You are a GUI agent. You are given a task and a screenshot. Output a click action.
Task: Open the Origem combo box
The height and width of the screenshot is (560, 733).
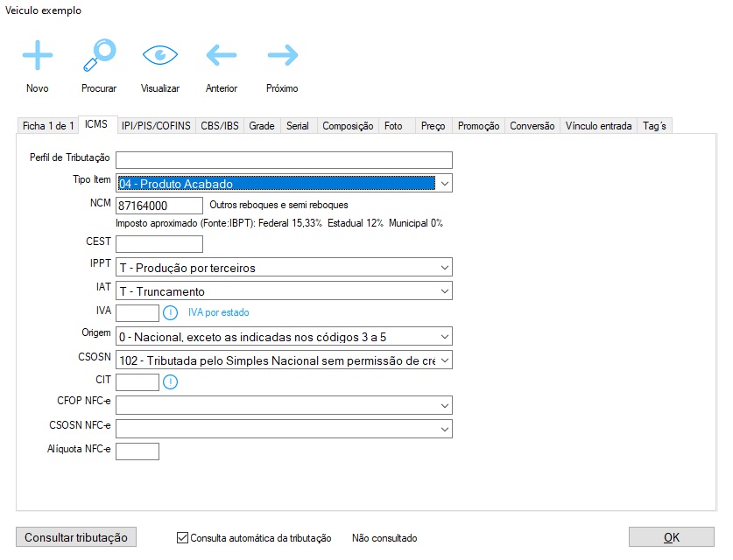click(444, 336)
